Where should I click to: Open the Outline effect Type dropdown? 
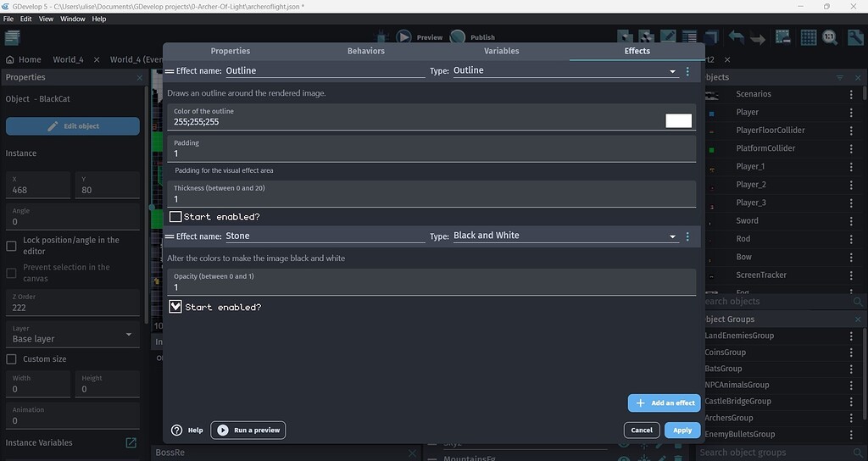tap(565, 71)
